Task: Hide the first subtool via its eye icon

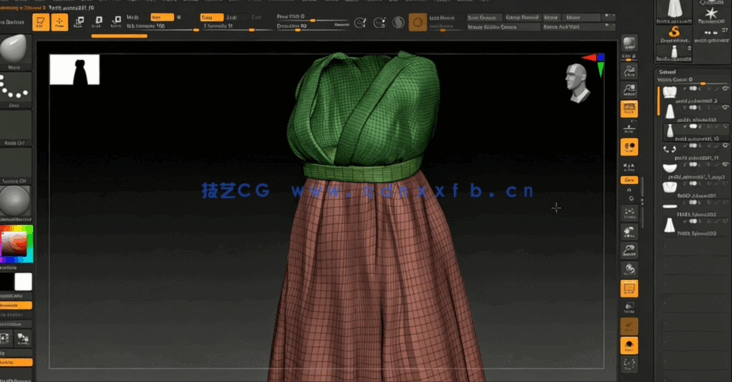Action: 725,89
